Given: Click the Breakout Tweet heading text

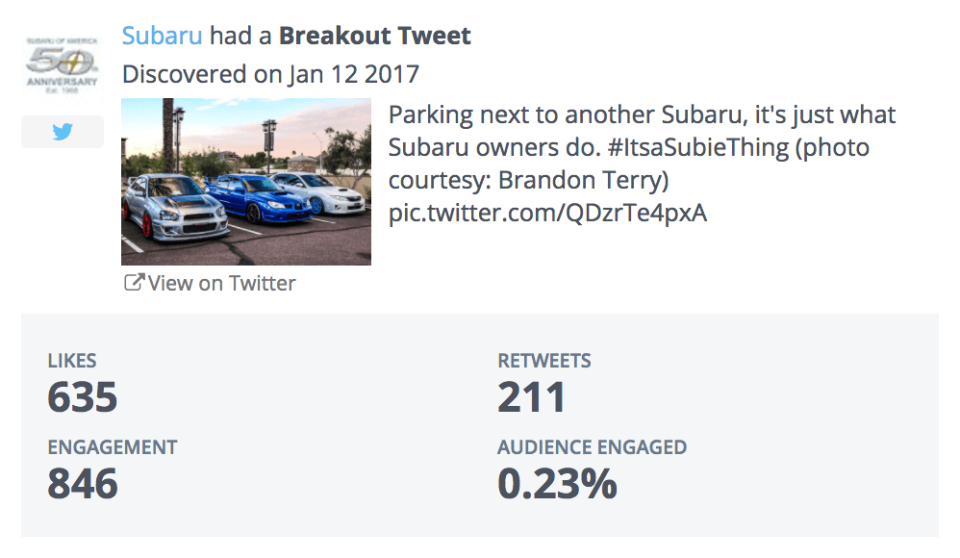Looking at the screenshot, I should pyautogui.click(x=375, y=36).
